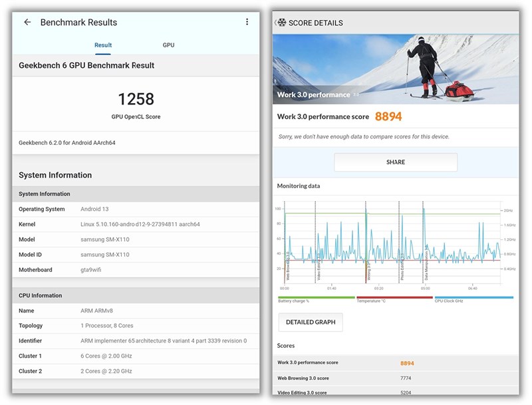Switch to the GPU tab
The height and width of the screenshot is (405, 532).
[x=168, y=45]
